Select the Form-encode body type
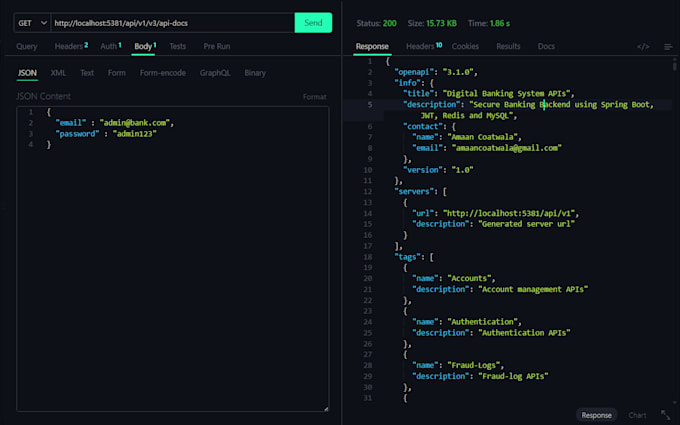 tap(163, 73)
